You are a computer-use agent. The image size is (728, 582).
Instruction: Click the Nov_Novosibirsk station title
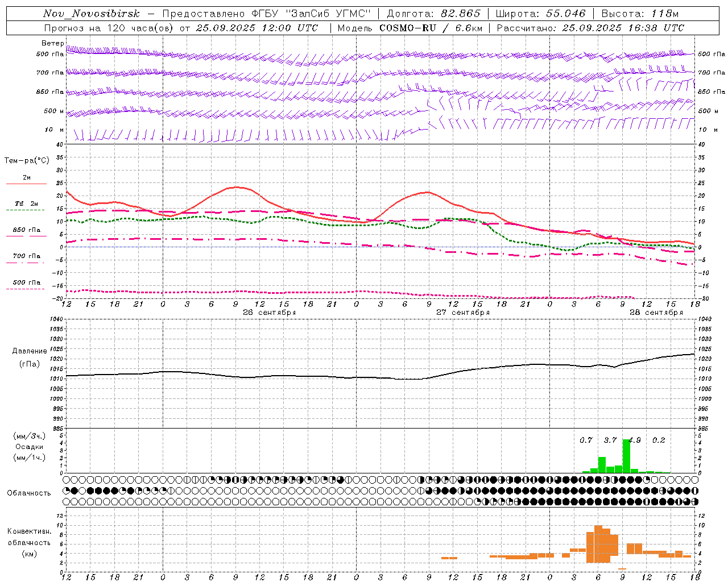92,14
